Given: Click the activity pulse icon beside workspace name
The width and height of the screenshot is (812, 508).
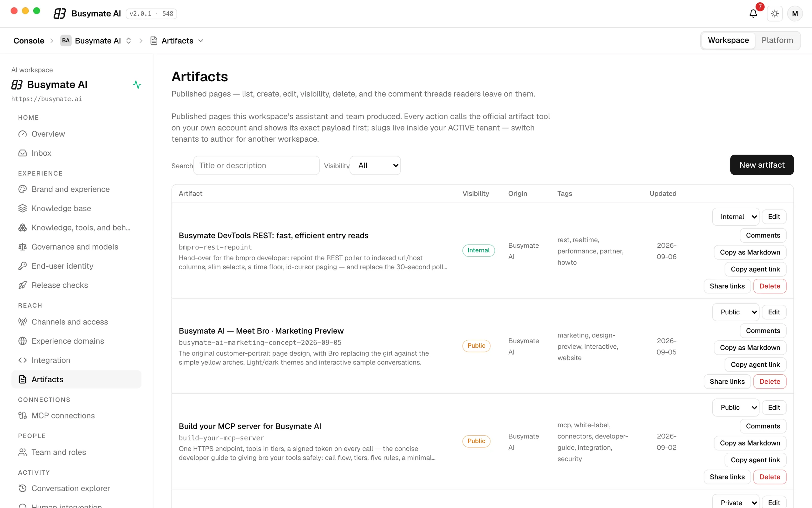Looking at the screenshot, I should point(137,84).
